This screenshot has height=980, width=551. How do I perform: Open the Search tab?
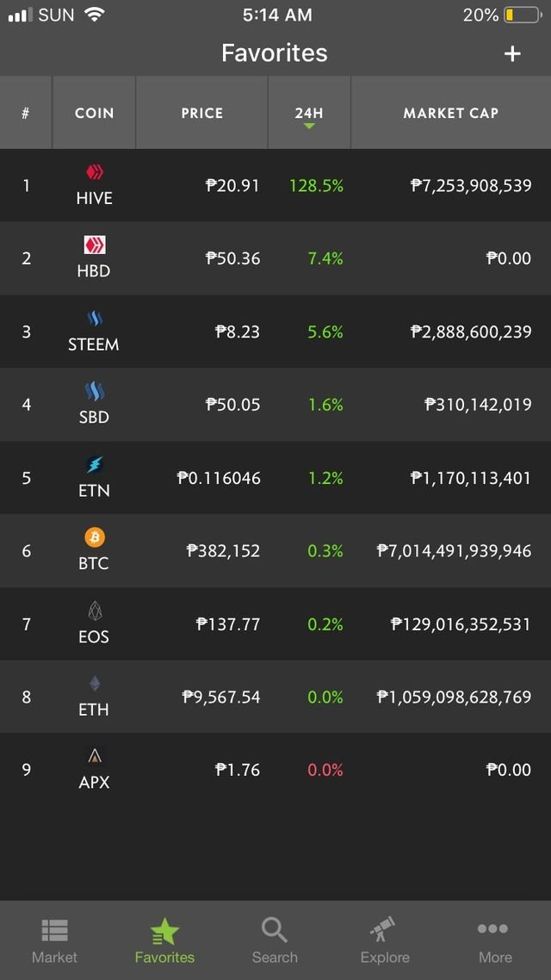coord(275,940)
